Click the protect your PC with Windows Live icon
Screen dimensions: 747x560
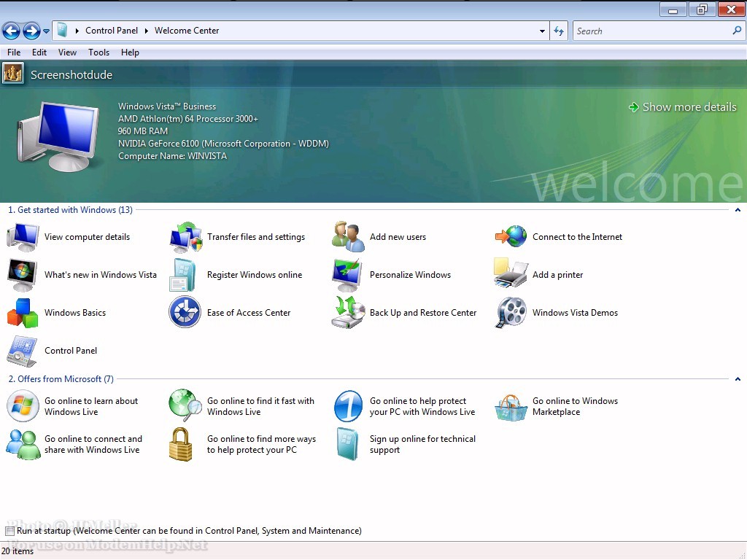pyautogui.click(x=348, y=406)
